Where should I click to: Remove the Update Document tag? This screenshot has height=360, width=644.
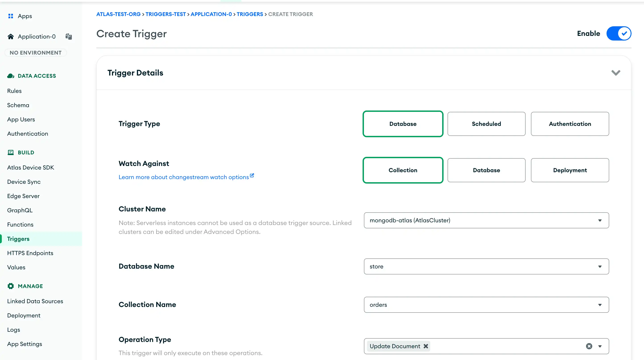[x=426, y=346]
